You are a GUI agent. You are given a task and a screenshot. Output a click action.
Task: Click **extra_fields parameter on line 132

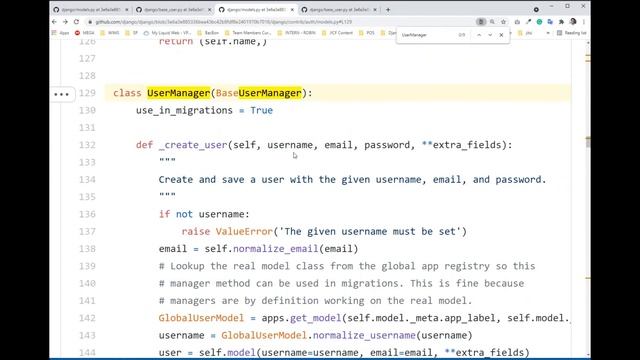(x=461, y=145)
